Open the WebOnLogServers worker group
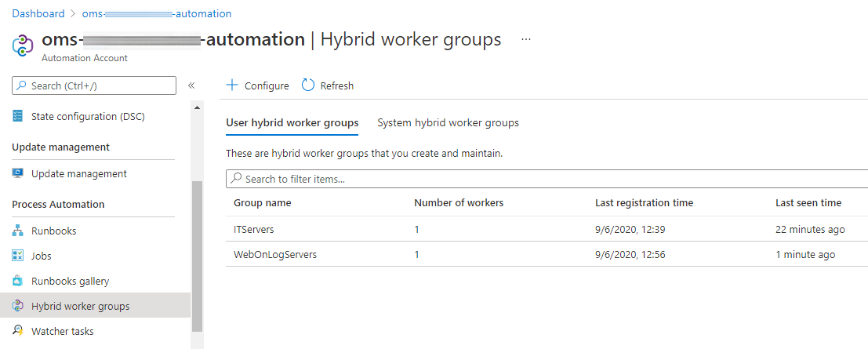868x349 pixels. point(276,255)
